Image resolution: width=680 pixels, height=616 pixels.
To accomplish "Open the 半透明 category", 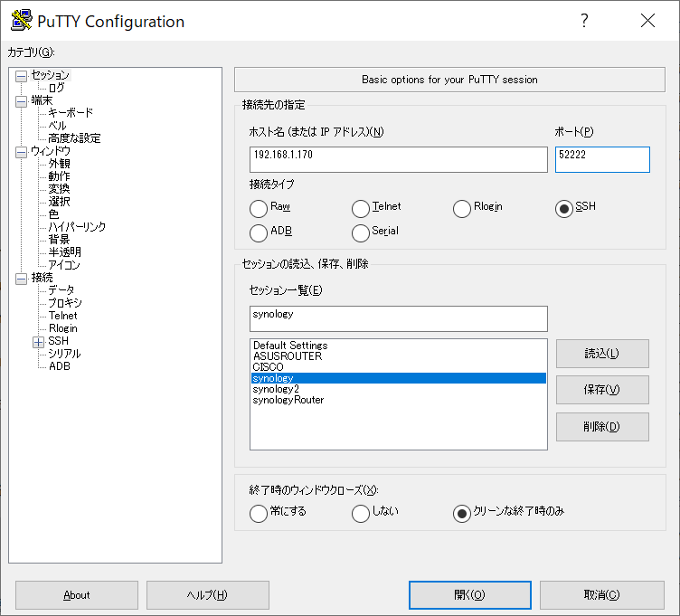I will [64, 252].
